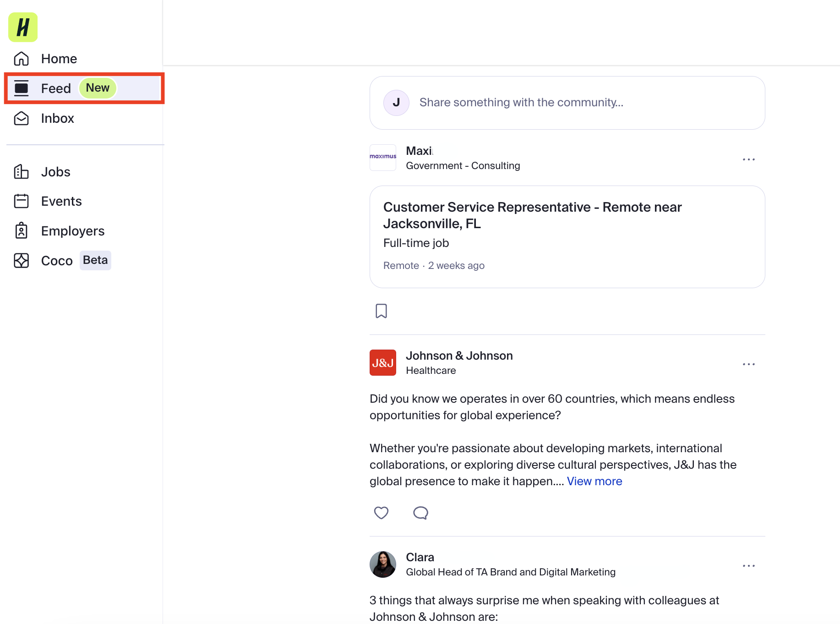
Task: Click the Share something with community field
Action: [567, 103]
